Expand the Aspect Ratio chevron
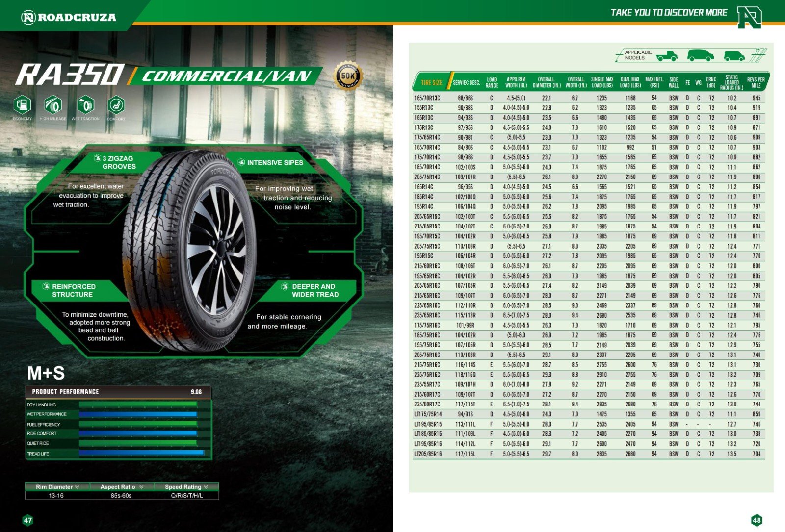 pos(141,487)
